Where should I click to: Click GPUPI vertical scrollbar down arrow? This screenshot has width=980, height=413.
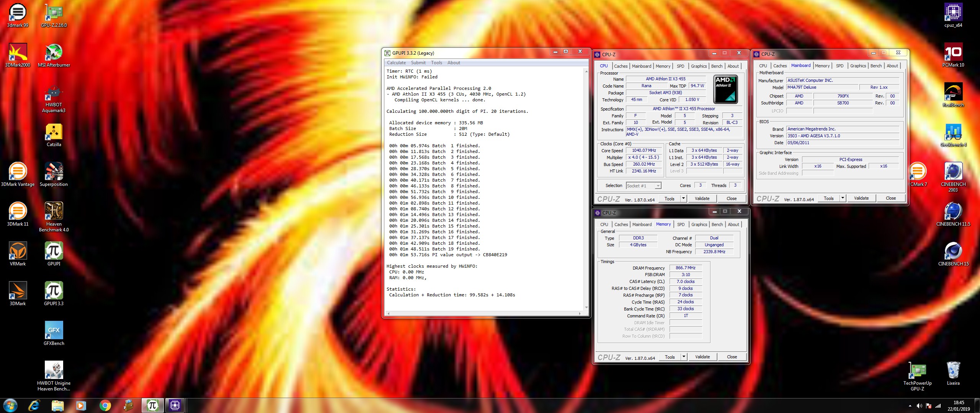point(586,307)
